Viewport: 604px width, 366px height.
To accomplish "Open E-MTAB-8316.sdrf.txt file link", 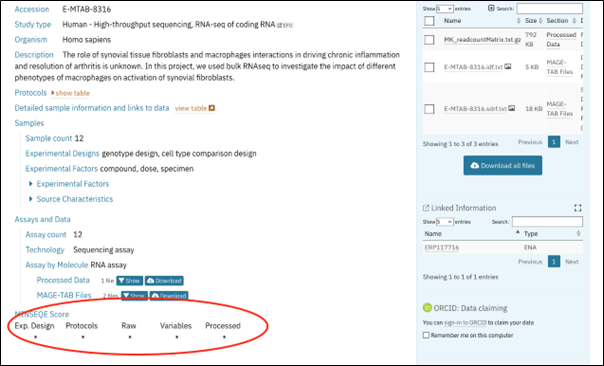I will tap(475, 109).
